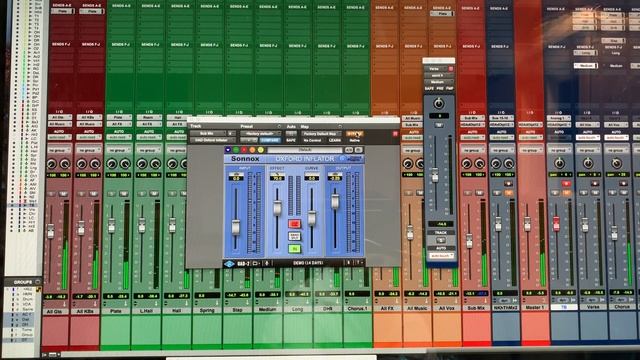
Task: Click the Inflator OUTPUT fader handle
Action: (335, 201)
